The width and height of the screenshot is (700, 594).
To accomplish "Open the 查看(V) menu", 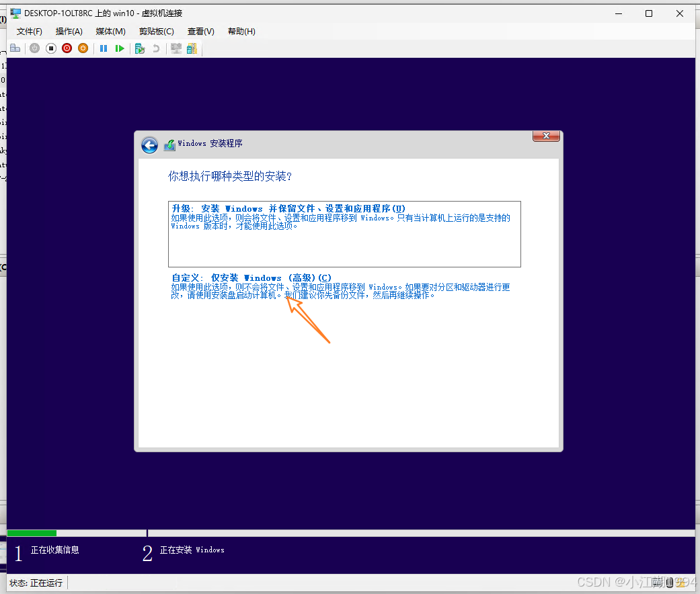I will [200, 31].
